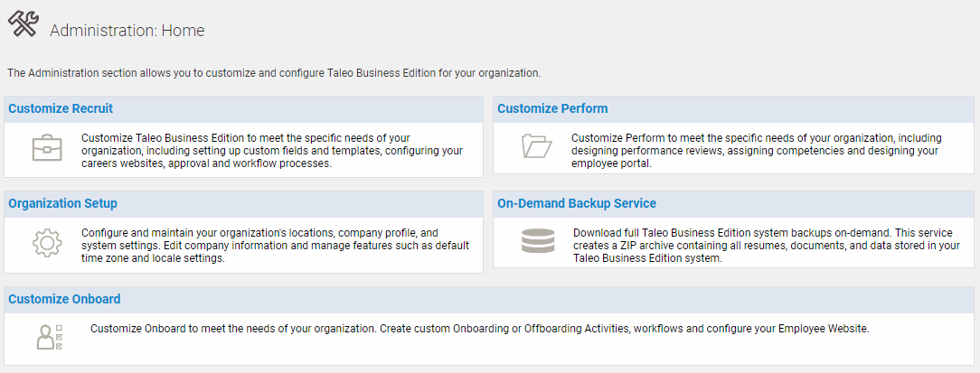The image size is (980, 373).
Task: Click the On-Demand Backup Service description text
Action: pos(758,246)
